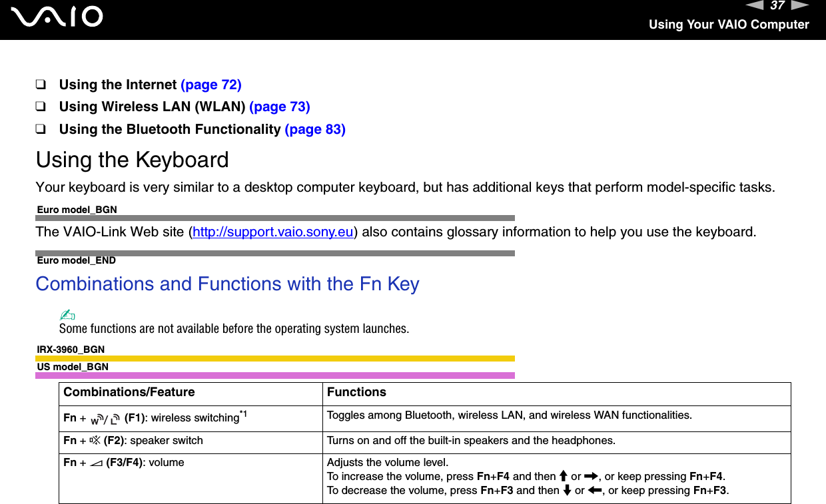Click the checkbox bullet beside 'Using the Bluetooth Functionality'
The image size is (826, 504).
[x=41, y=129]
